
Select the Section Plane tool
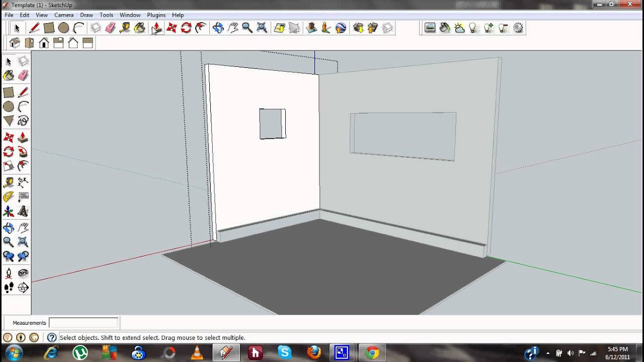[23, 288]
